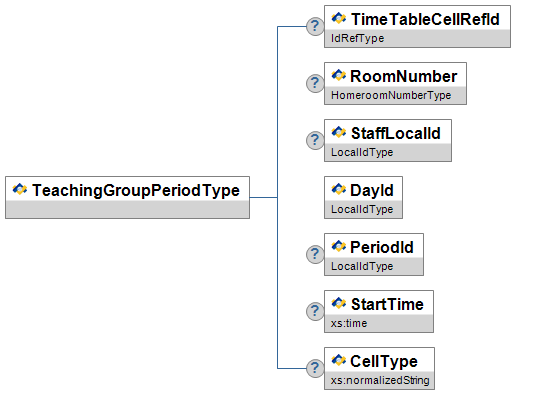Image resolution: width=533 pixels, height=394 pixels.
Task: Select the PeriodId element name
Action: (x=382, y=247)
